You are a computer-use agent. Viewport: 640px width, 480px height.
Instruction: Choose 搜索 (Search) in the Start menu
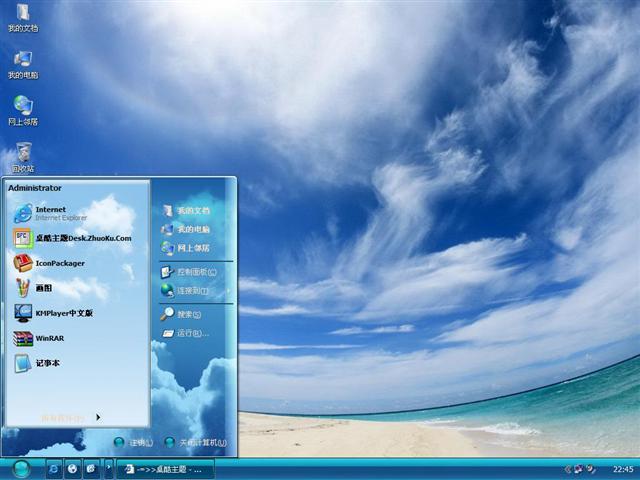click(x=187, y=314)
